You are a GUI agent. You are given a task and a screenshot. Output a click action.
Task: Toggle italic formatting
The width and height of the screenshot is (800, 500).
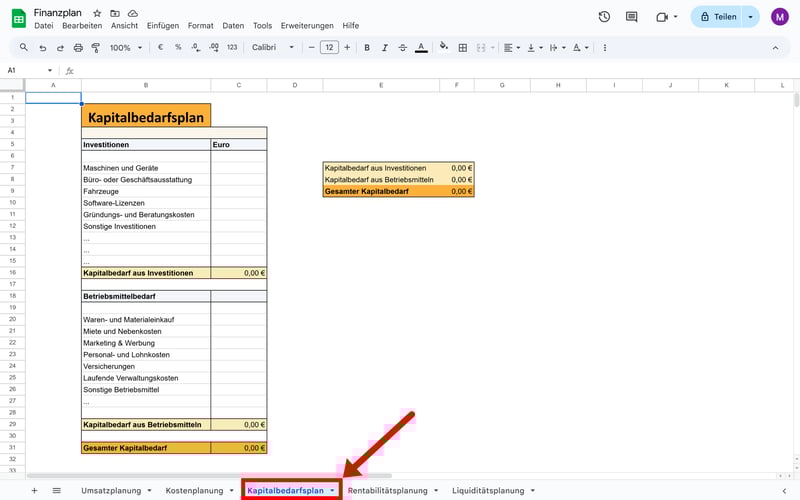384,47
